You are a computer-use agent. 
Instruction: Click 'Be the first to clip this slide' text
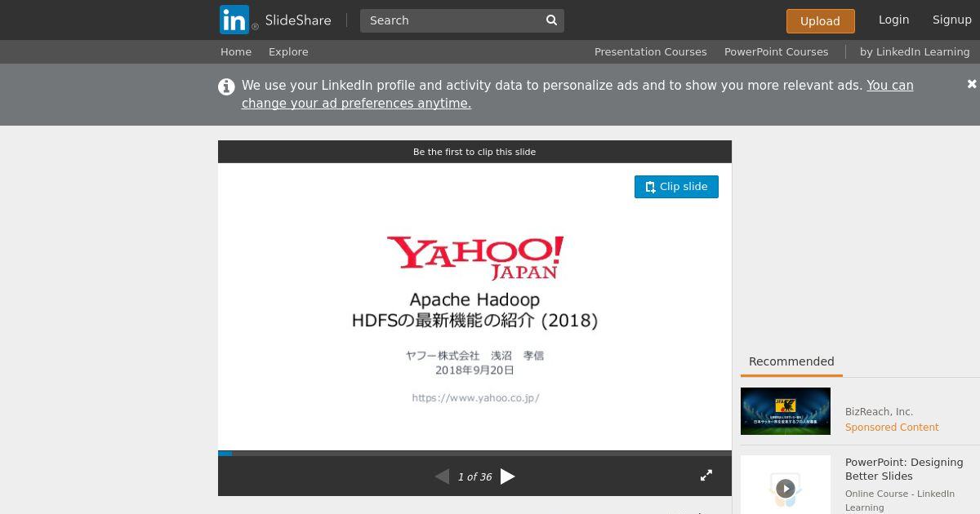coord(474,152)
